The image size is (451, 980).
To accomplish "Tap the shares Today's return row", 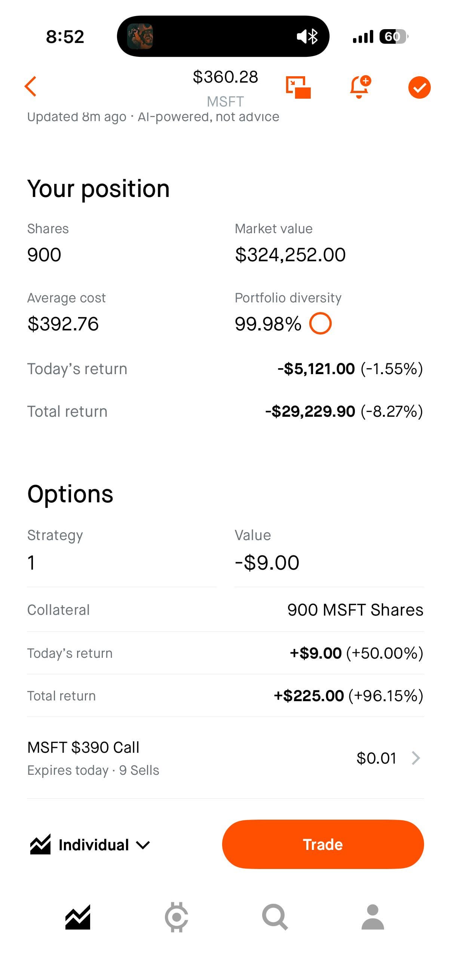I will [225, 369].
